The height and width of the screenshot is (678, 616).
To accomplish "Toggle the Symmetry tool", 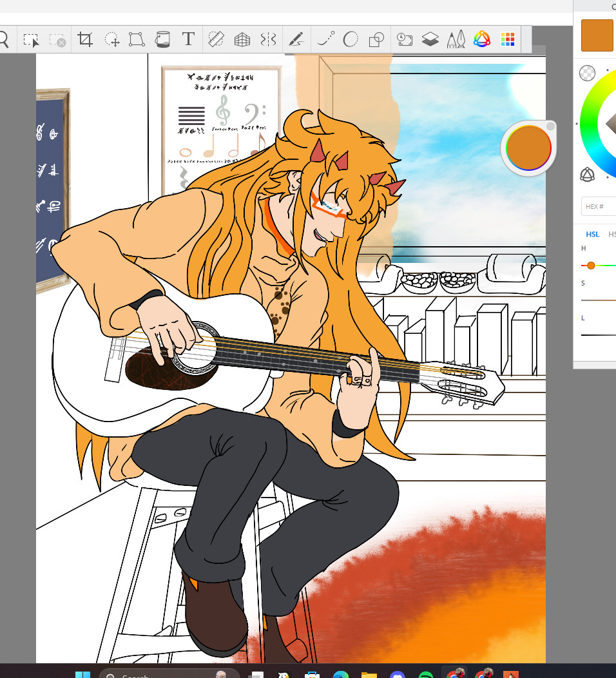I will tap(269, 39).
